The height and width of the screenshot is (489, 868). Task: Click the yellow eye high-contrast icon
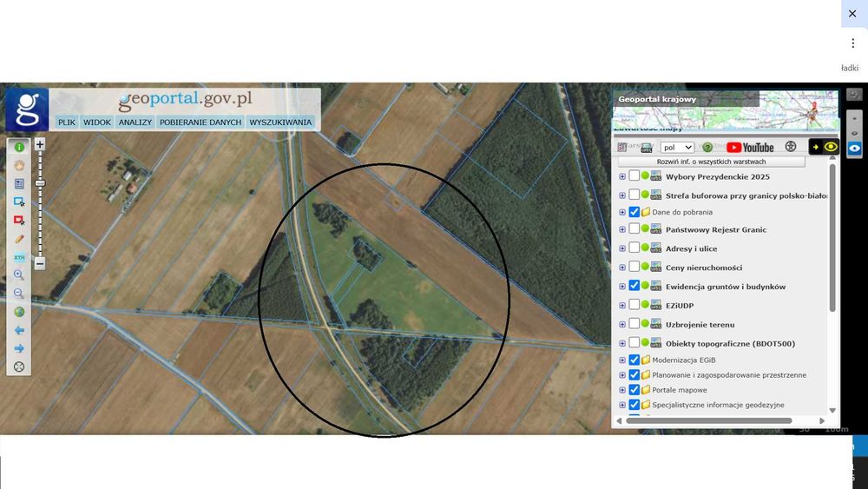[x=831, y=147]
